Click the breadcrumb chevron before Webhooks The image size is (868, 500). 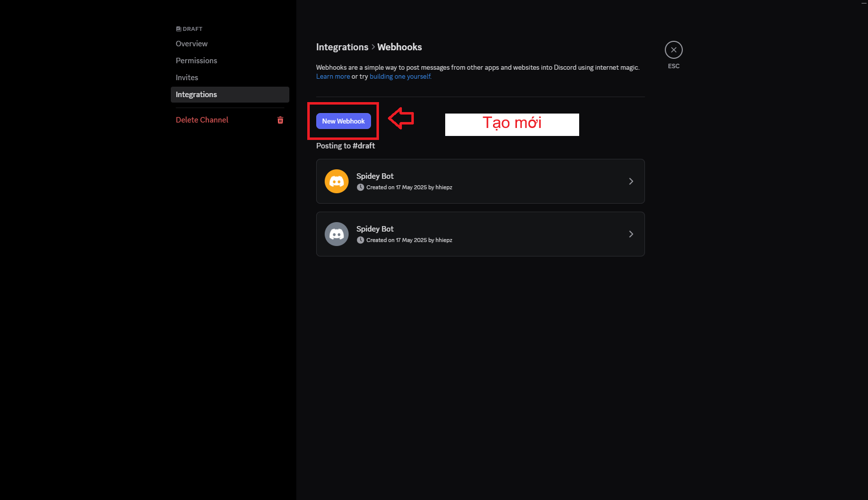pos(373,47)
